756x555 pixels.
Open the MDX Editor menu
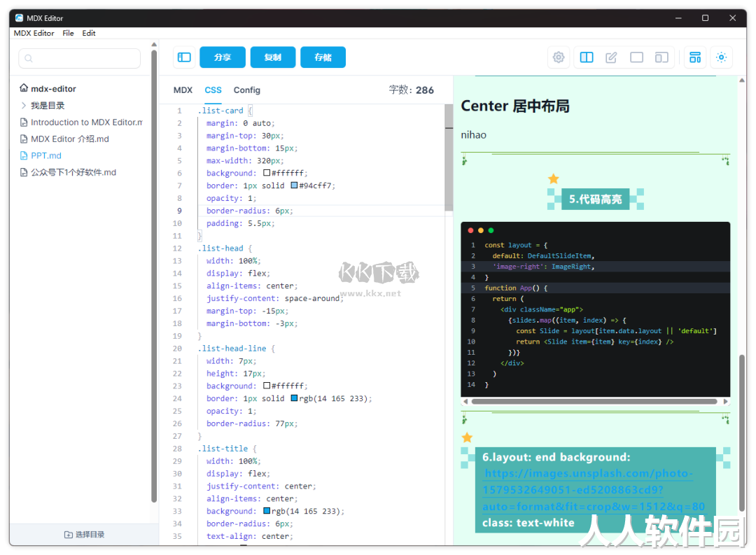34,33
